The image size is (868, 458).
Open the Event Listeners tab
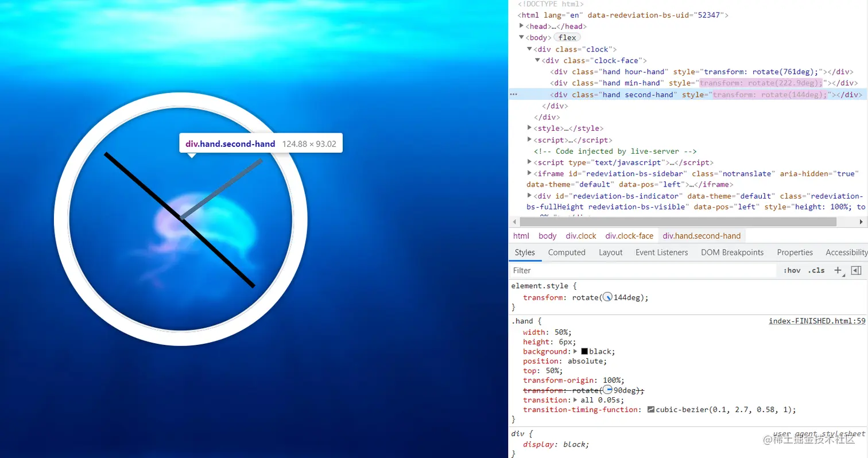[x=661, y=253]
